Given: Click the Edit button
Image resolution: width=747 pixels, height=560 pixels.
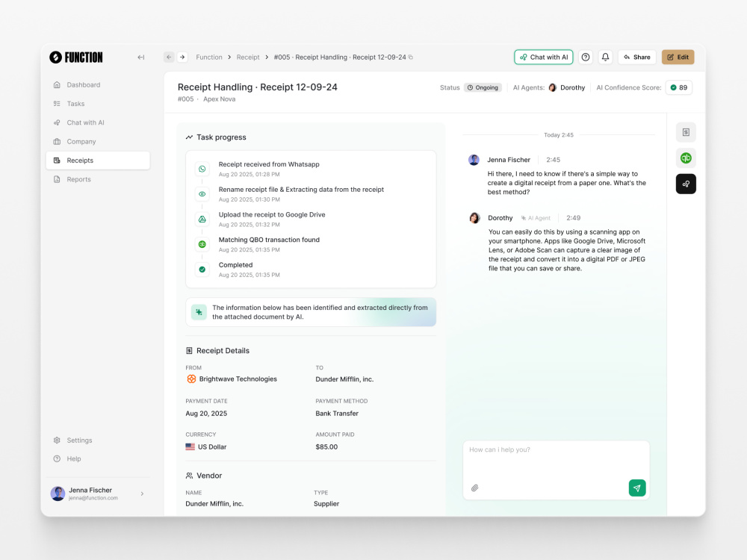Looking at the screenshot, I should pos(678,57).
